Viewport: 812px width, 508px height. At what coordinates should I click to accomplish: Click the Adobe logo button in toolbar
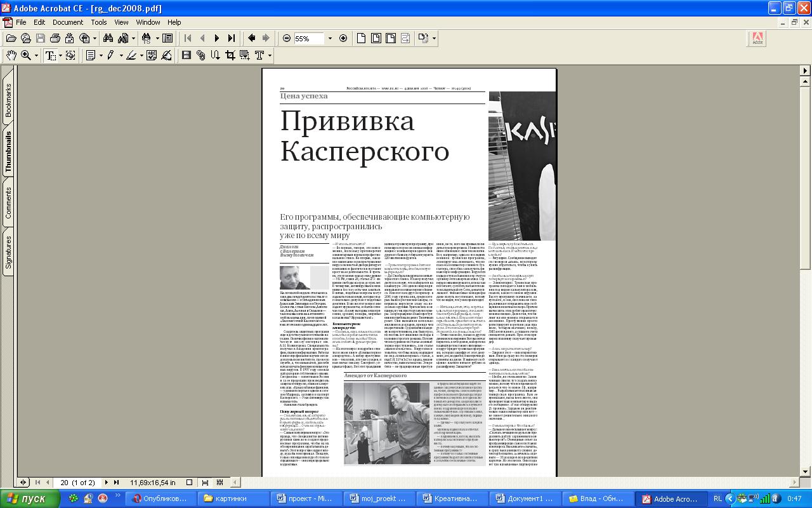tap(757, 38)
